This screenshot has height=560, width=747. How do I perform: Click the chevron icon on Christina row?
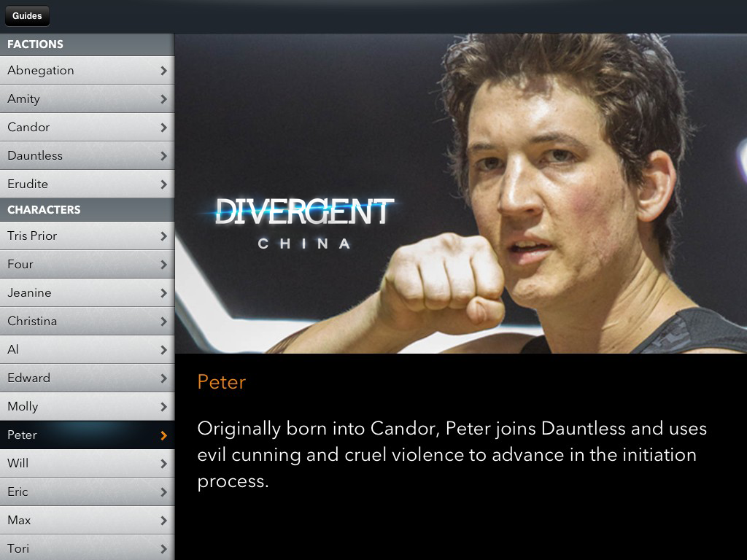tap(164, 322)
